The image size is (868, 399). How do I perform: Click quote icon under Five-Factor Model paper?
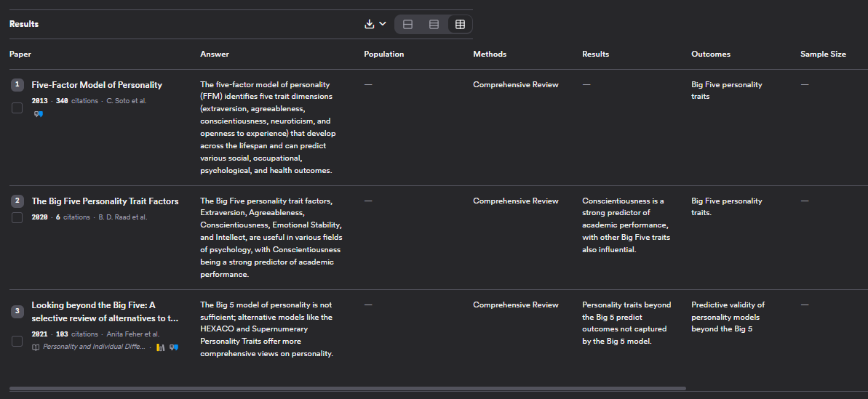(x=39, y=114)
